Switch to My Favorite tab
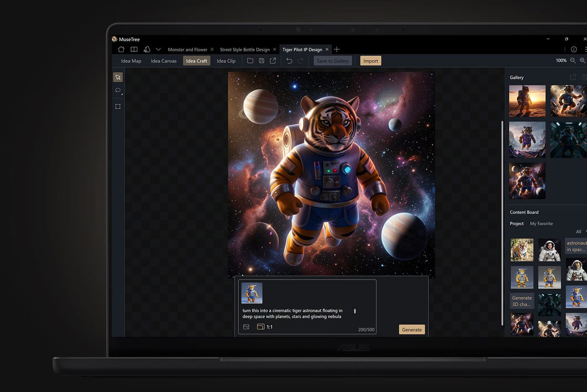This screenshot has height=392, width=587. pyautogui.click(x=541, y=224)
